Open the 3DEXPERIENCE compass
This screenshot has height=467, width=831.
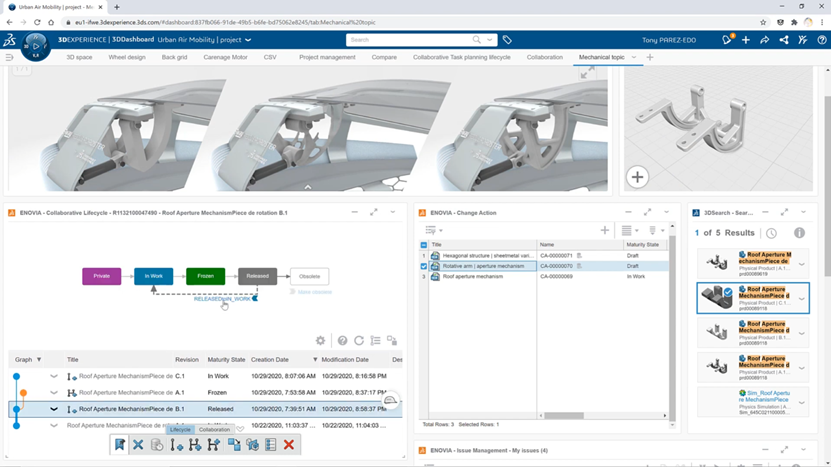[x=36, y=47]
